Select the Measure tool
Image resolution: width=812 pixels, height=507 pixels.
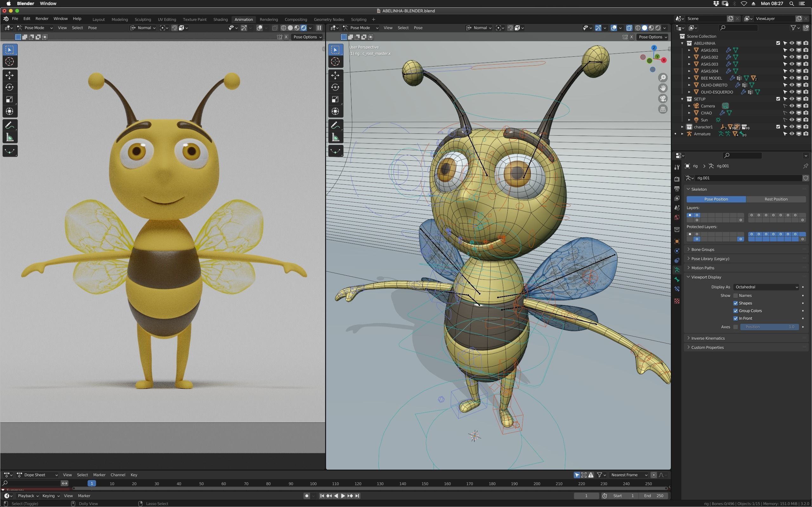tap(10, 137)
